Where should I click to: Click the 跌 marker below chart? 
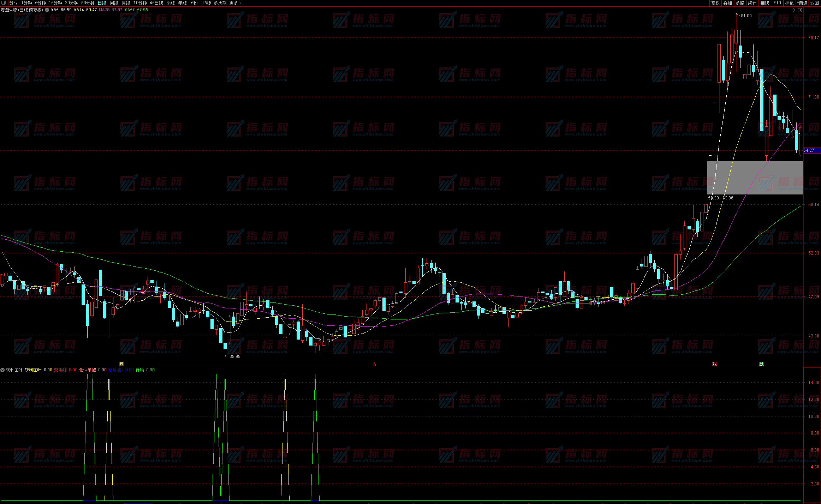(x=762, y=364)
